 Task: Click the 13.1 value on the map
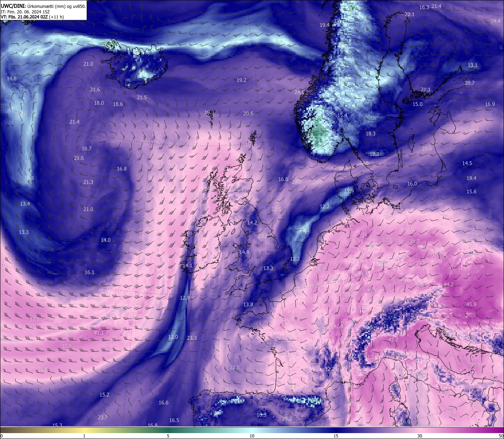click(x=472, y=65)
